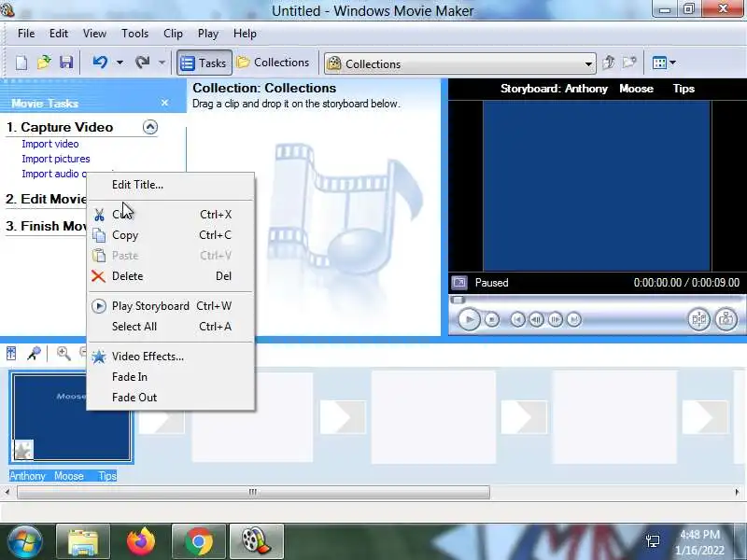Viewport: 747px width, 560px height.
Task: Choose Select All in the context menu
Action: tap(171, 327)
